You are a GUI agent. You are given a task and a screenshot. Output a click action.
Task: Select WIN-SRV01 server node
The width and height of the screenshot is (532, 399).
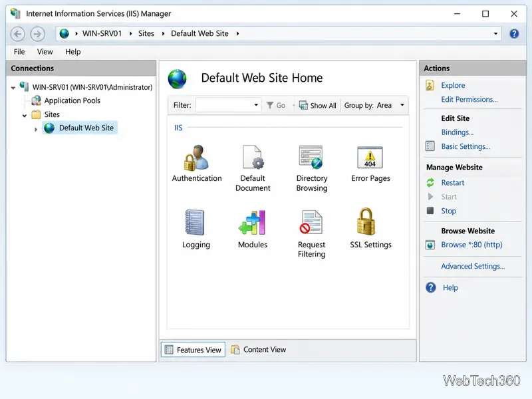(x=92, y=87)
